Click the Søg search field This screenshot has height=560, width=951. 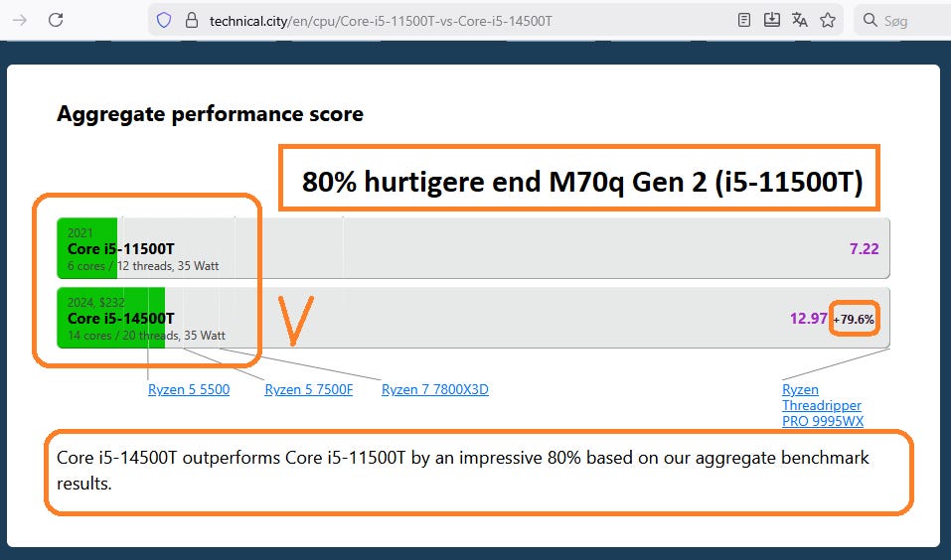902,21
